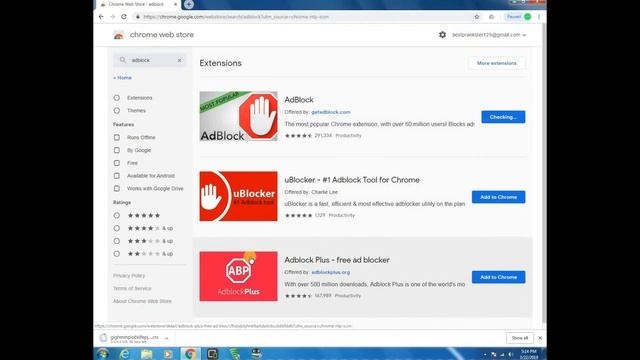Open downloaded file options arrow
640x360 pixels.
(x=167, y=338)
